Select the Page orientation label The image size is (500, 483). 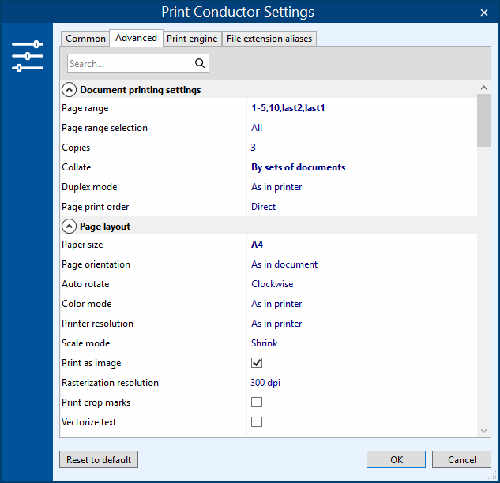(x=96, y=265)
